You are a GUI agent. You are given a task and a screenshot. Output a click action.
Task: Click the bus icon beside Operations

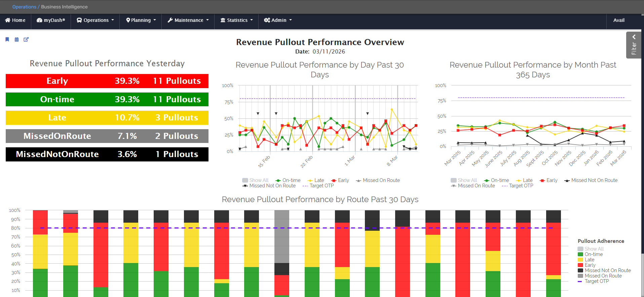pos(79,20)
